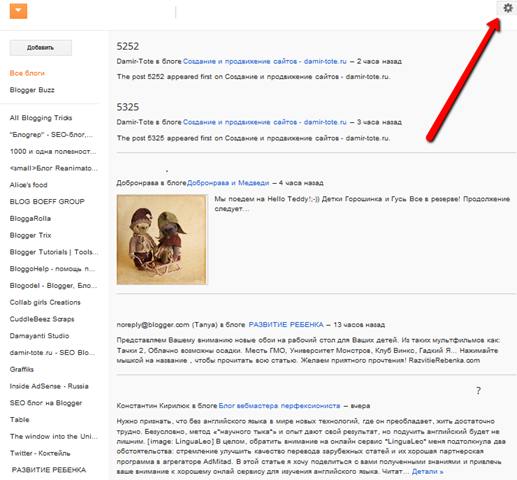Viewport: 517px width, 480px height.
Task: Select Collab girls Creations entry
Action: coord(45,302)
